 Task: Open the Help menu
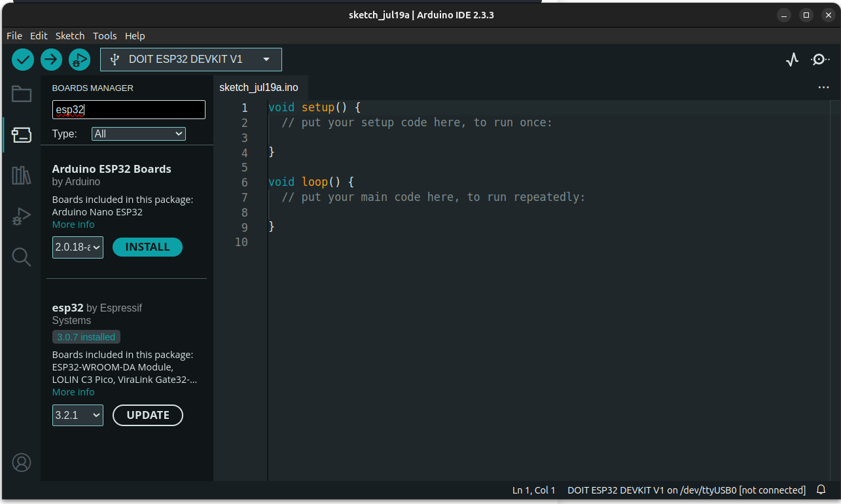[135, 36]
